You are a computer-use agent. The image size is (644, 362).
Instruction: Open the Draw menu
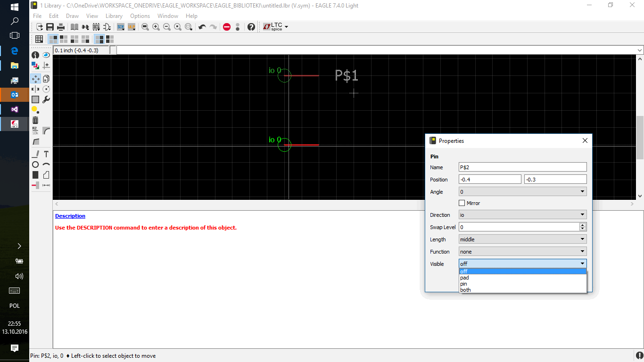point(72,16)
